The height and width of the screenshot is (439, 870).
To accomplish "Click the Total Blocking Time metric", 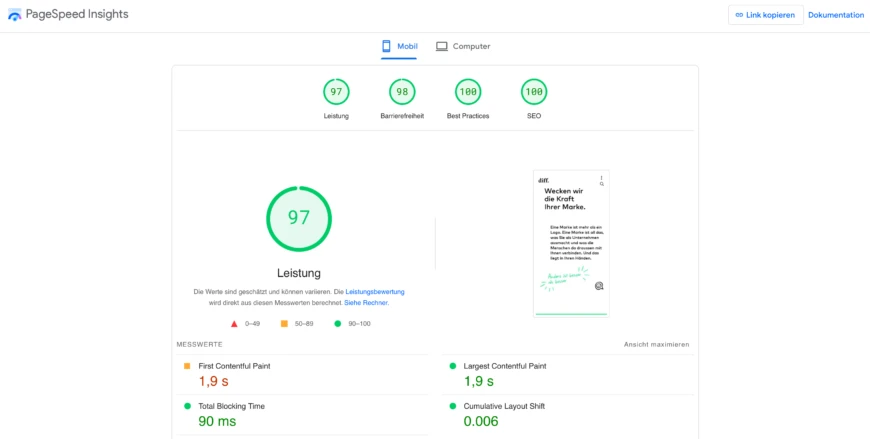I will (231, 406).
